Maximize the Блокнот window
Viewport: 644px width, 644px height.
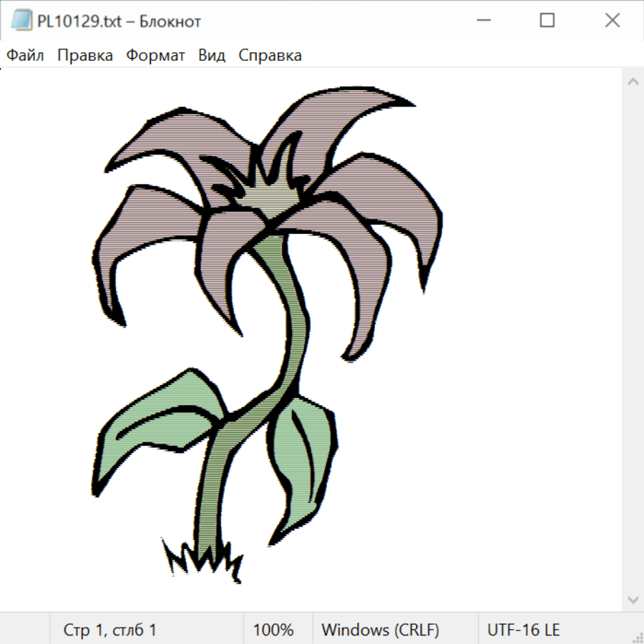click(547, 21)
